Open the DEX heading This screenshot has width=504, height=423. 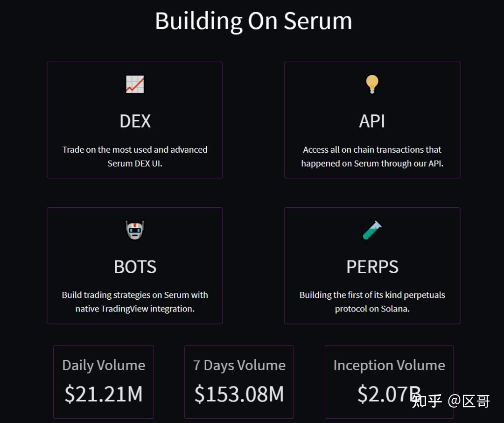pyautogui.click(x=135, y=121)
